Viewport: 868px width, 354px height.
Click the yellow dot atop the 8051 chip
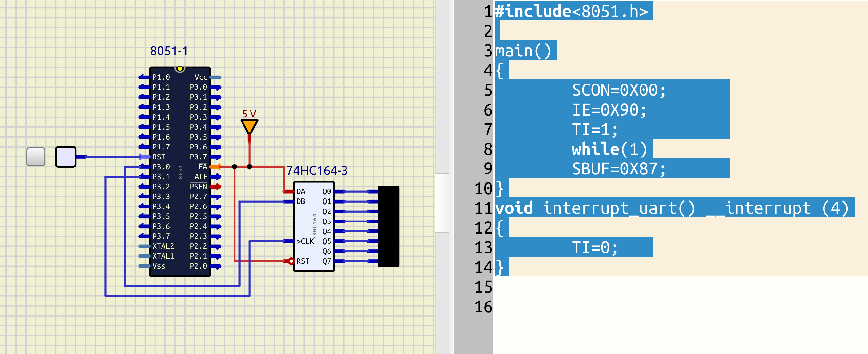click(x=180, y=69)
